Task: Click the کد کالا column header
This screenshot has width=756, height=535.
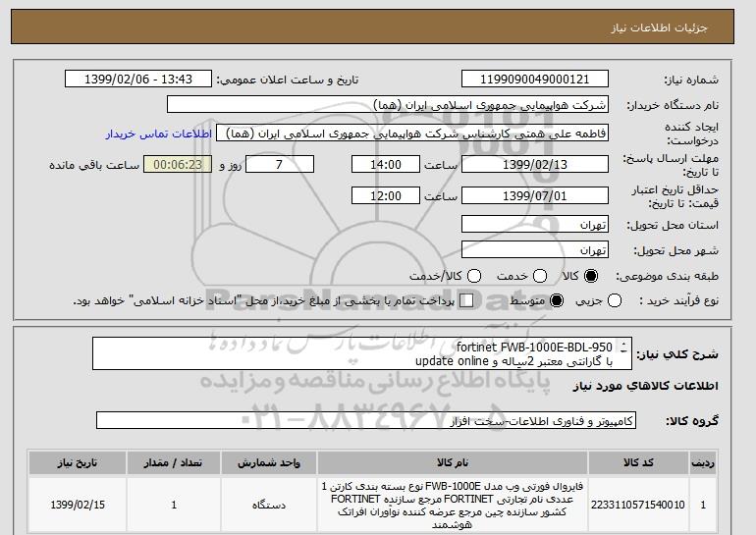Action: tap(638, 462)
